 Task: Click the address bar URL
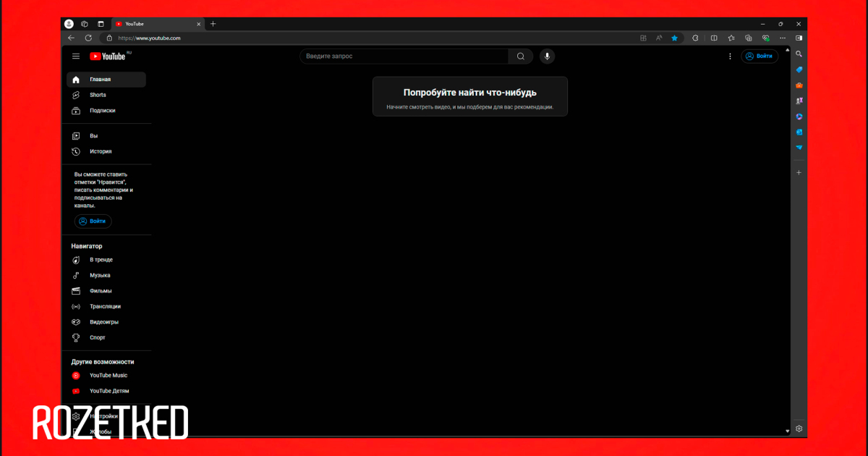[x=150, y=38]
